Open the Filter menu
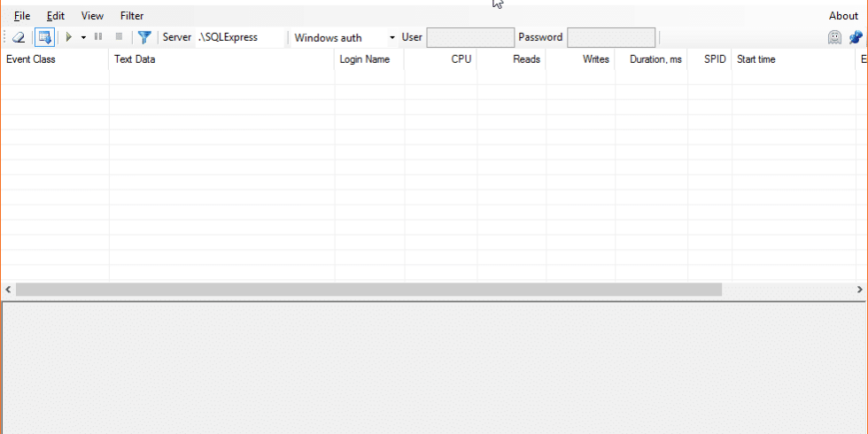Viewport: 868px width, 434px height. click(x=132, y=16)
